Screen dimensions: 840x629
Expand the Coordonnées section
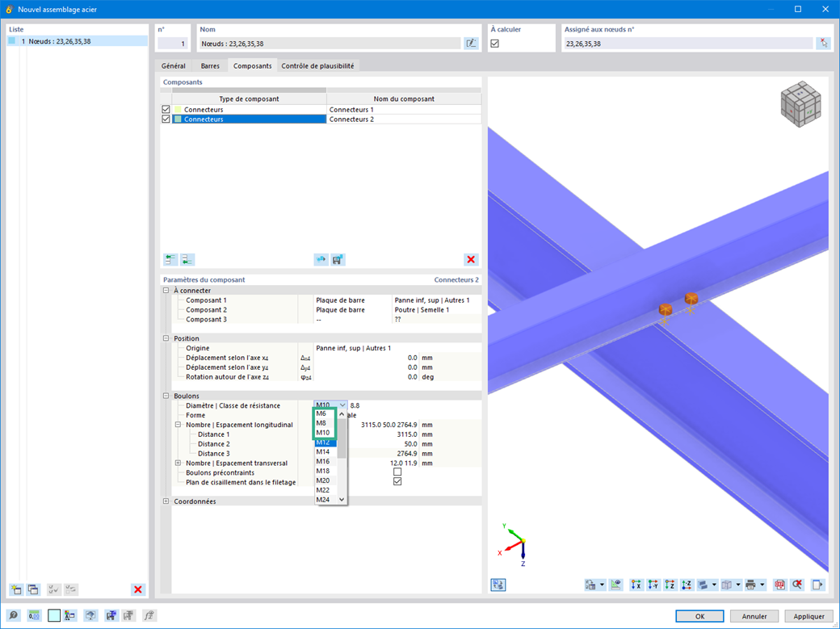166,501
